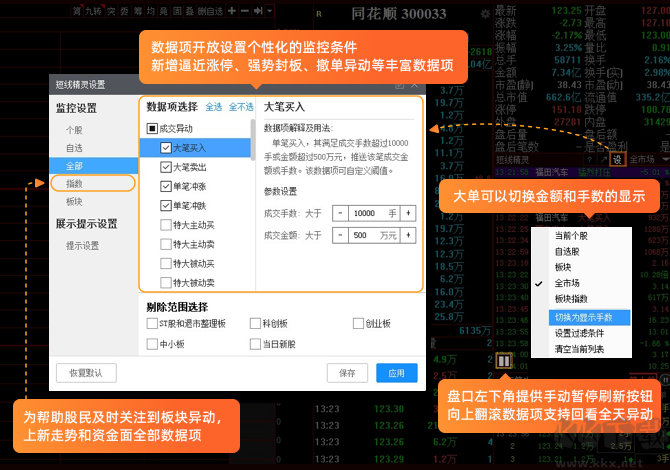Click the plus zoom icon in chart toolbar
670x470 pixels.
coord(232,11)
